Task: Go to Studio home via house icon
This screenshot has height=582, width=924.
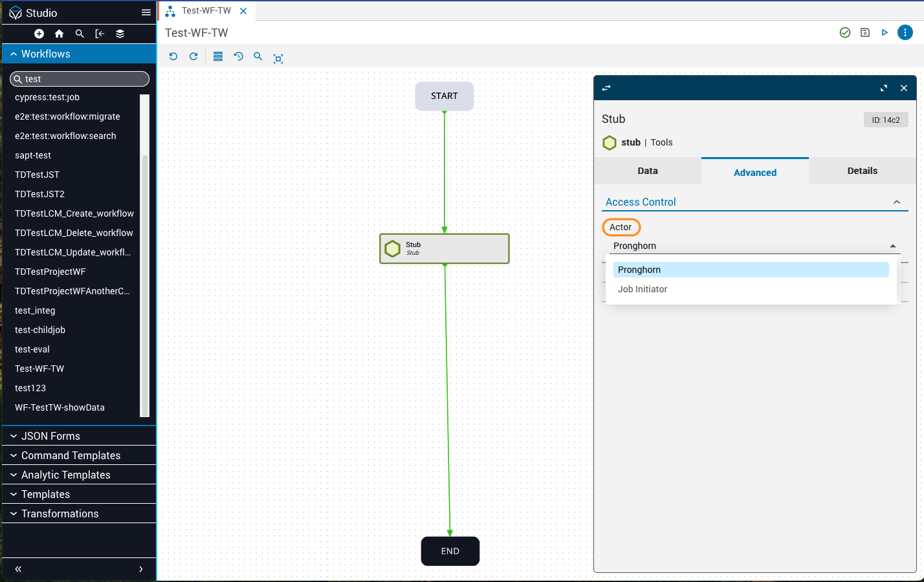Action: [59, 34]
